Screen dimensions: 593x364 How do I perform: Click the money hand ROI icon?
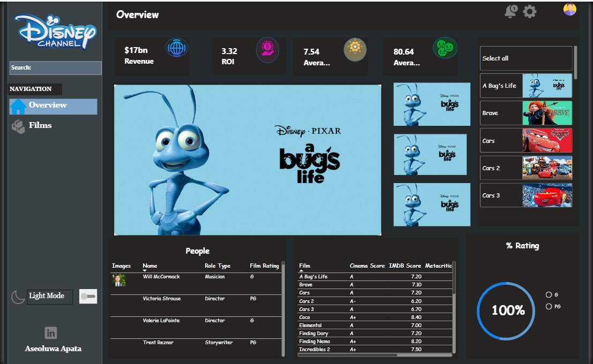point(267,50)
